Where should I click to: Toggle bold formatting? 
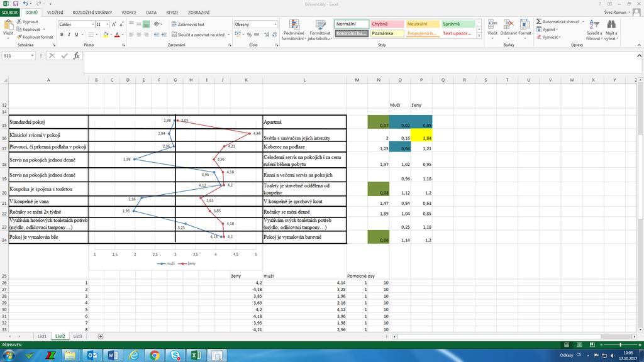coord(62,35)
